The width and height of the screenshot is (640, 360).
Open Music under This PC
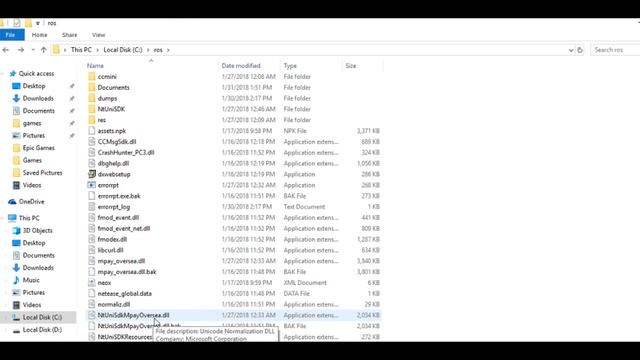[31, 280]
